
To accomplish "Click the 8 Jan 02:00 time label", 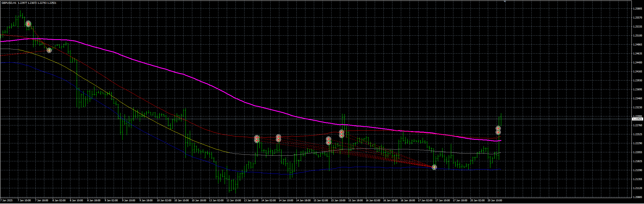I will 59,200.
